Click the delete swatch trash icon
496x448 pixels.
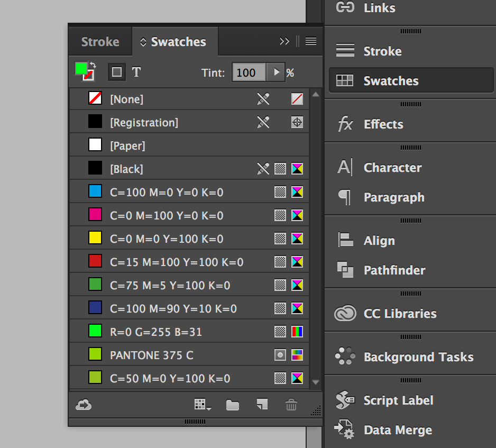click(x=291, y=405)
